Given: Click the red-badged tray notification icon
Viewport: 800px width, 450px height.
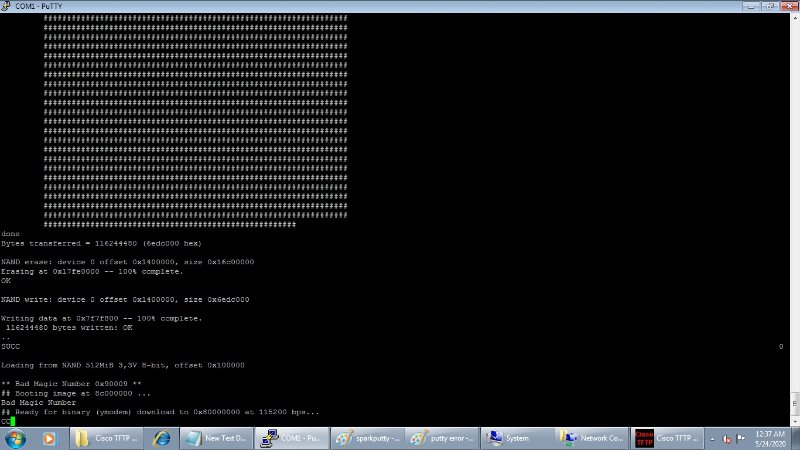Looking at the screenshot, I should point(727,439).
